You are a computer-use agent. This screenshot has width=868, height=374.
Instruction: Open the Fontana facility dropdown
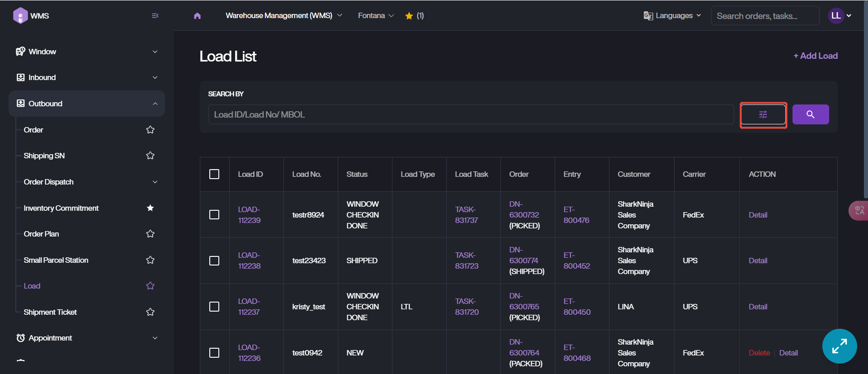[376, 16]
